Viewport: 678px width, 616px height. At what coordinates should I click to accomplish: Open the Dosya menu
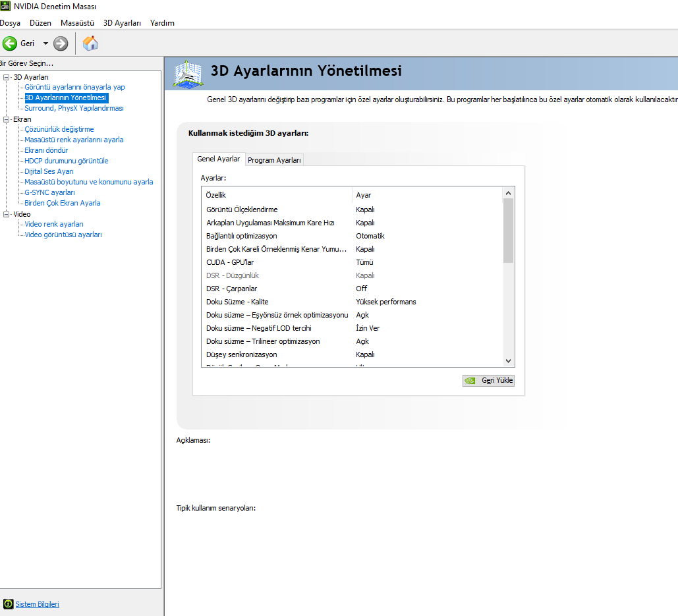(x=10, y=23)
